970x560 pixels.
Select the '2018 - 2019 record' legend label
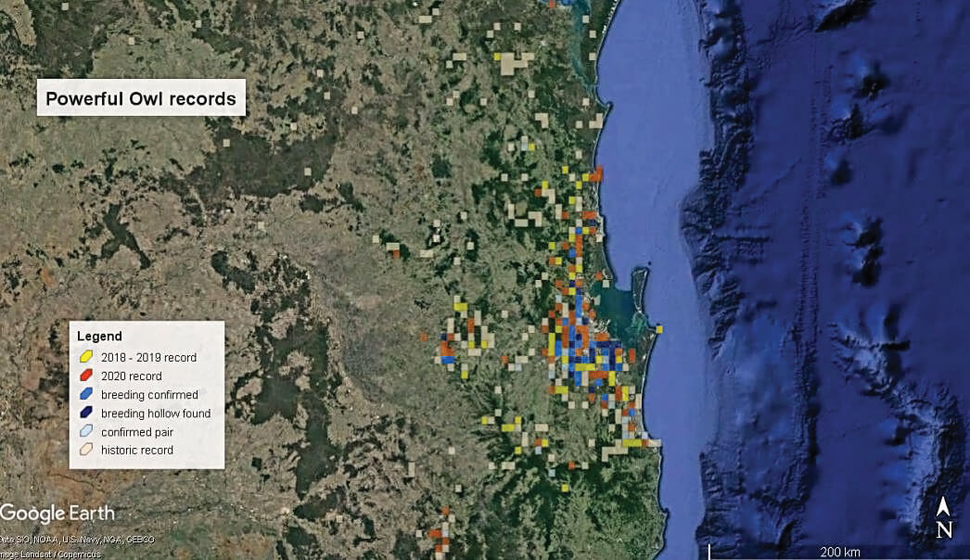point(148,357)
